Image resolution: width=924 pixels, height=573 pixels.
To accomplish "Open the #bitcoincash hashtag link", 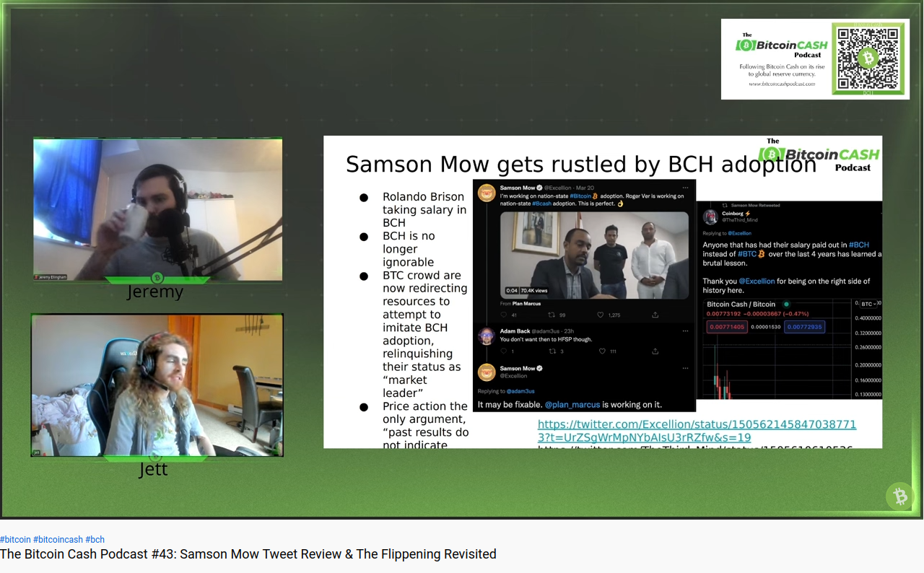I will pyautogui.click(x=58, y=540).
